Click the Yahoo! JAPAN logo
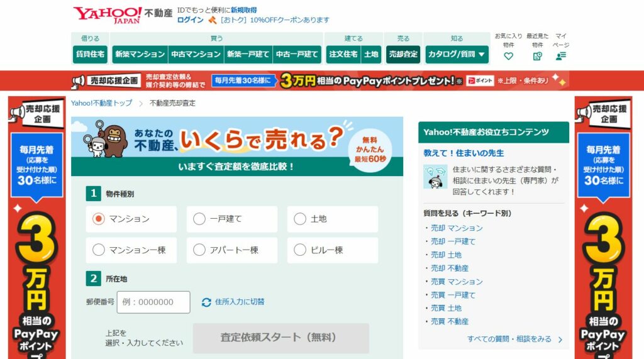 click(x=108, y=14)
